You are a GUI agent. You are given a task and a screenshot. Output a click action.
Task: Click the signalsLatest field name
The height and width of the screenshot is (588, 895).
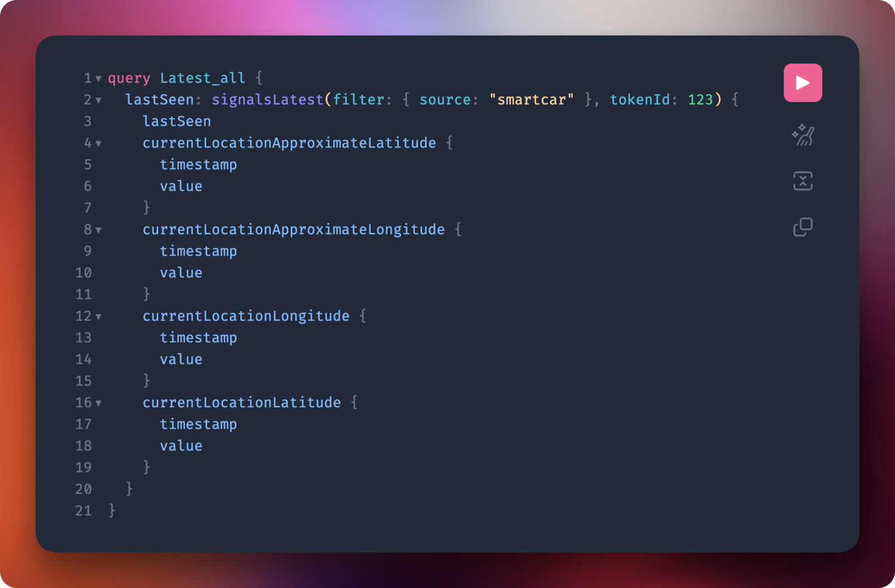coord(267,100)
